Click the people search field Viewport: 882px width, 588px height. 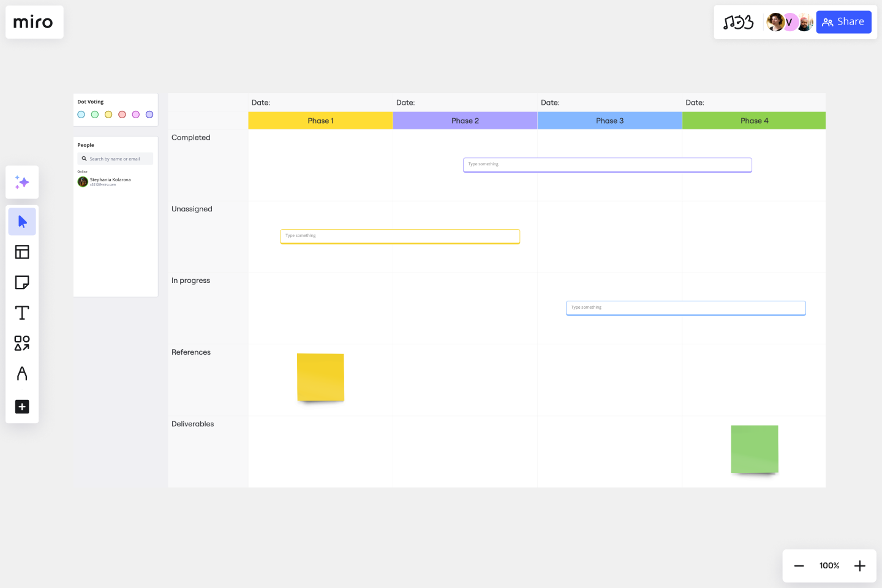coord(115,158)
